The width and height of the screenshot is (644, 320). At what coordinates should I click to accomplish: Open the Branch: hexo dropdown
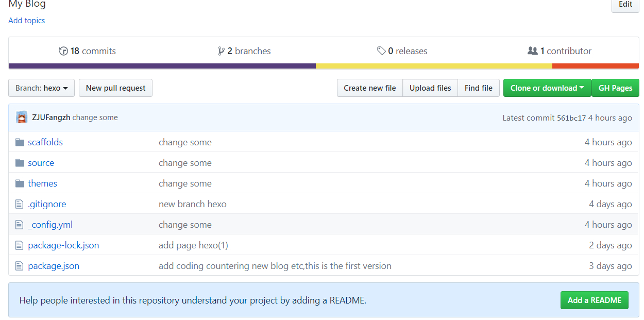click(41, 88)
